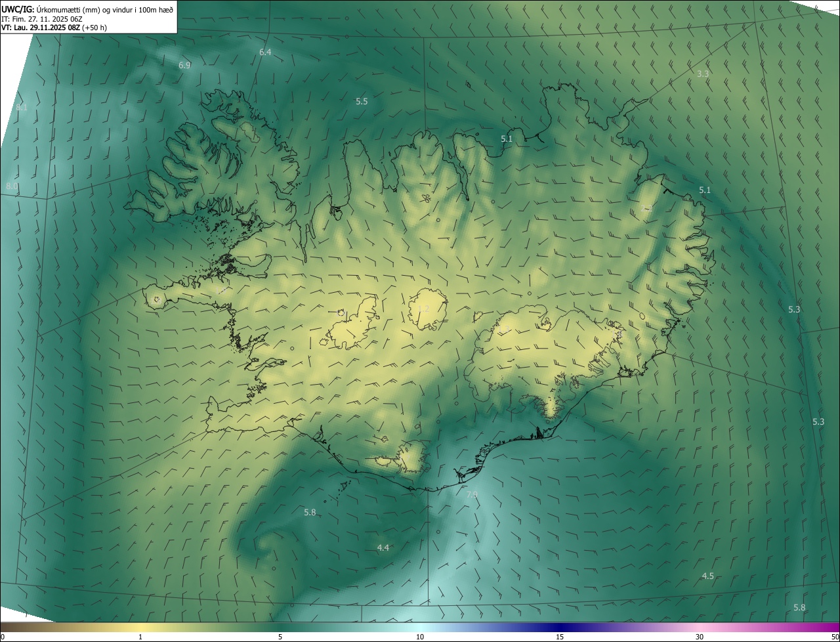Click the colorbar tick labeled 30

700,637
